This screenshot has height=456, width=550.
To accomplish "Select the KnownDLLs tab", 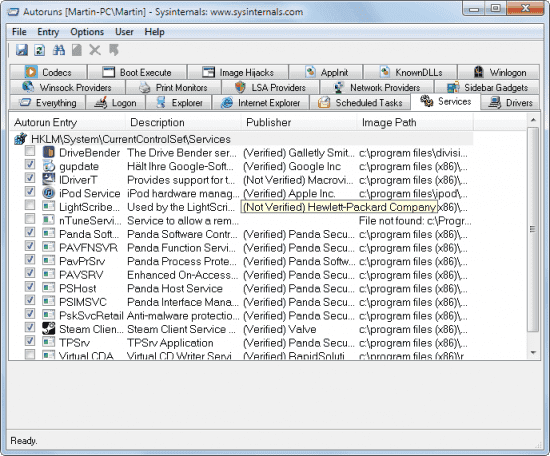I will [411, 72].
